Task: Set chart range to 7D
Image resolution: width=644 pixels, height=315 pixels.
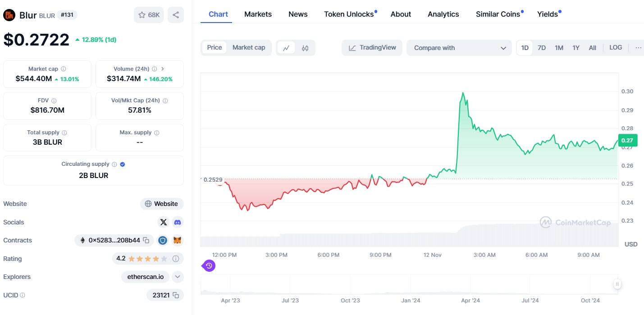Action: [x=542, y=48]
